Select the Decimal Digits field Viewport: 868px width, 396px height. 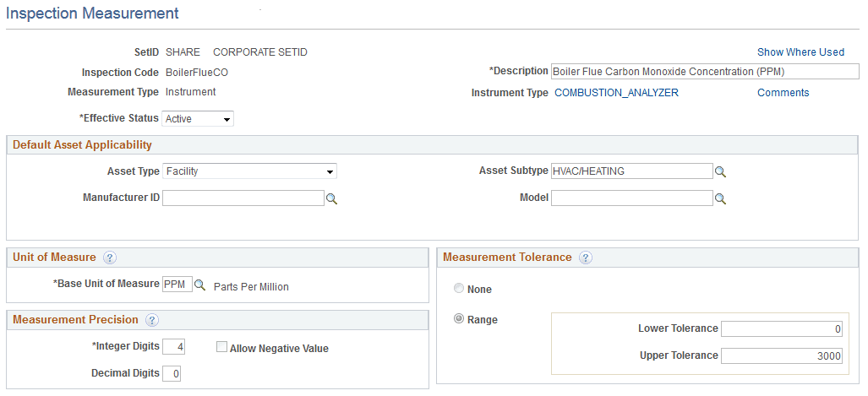pos(172,373)
